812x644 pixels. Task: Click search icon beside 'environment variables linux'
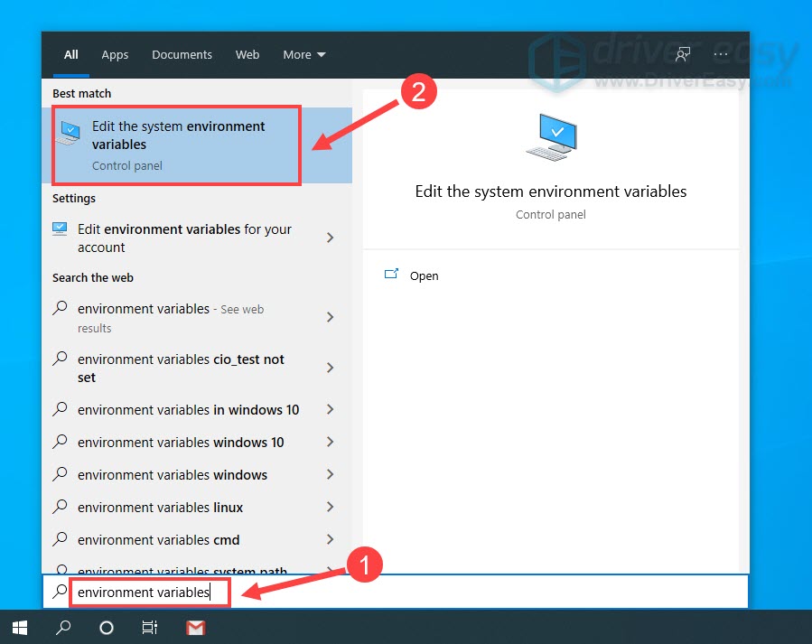point(61,506)
